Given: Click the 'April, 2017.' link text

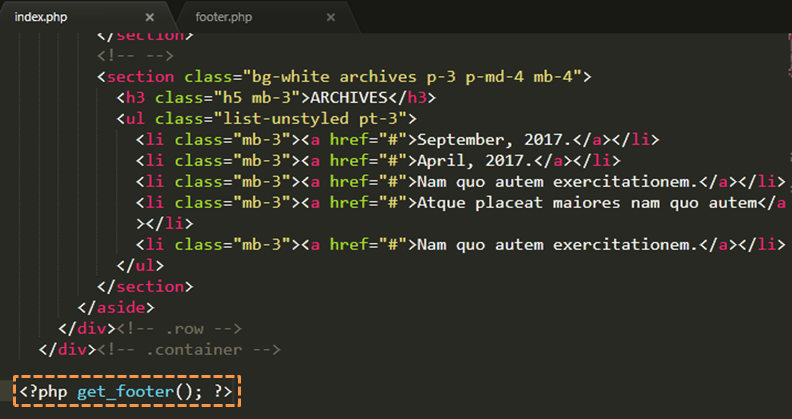Looking at the screenshot, I should click(x=475, y=161).
